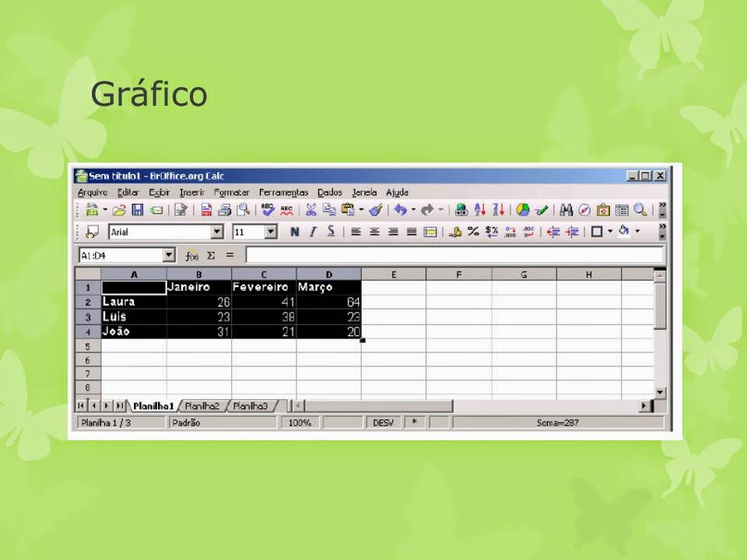Show the drawing functions
Screen dimensions: 747x560
click(x=542, y=210)
